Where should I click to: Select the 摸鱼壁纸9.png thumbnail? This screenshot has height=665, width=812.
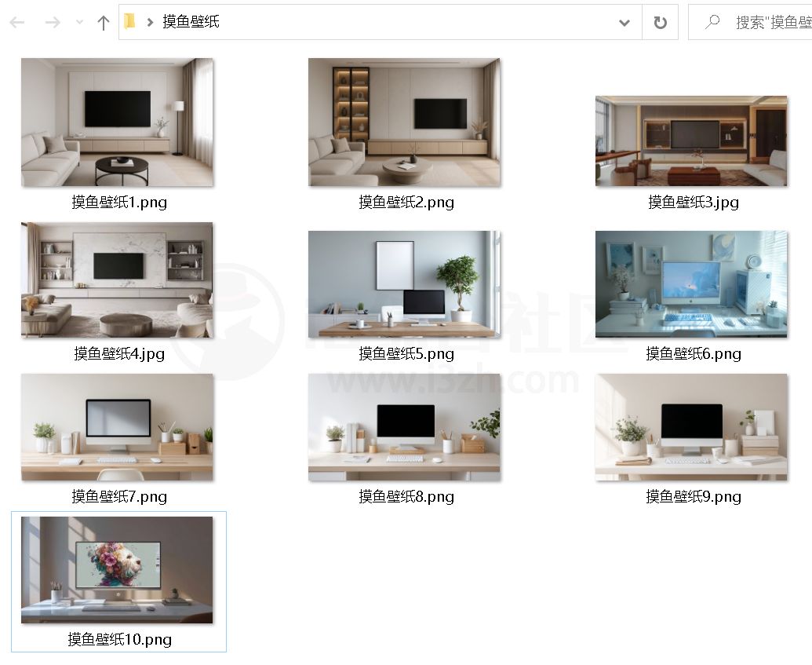pyautogui.click(x=691, y=427)
